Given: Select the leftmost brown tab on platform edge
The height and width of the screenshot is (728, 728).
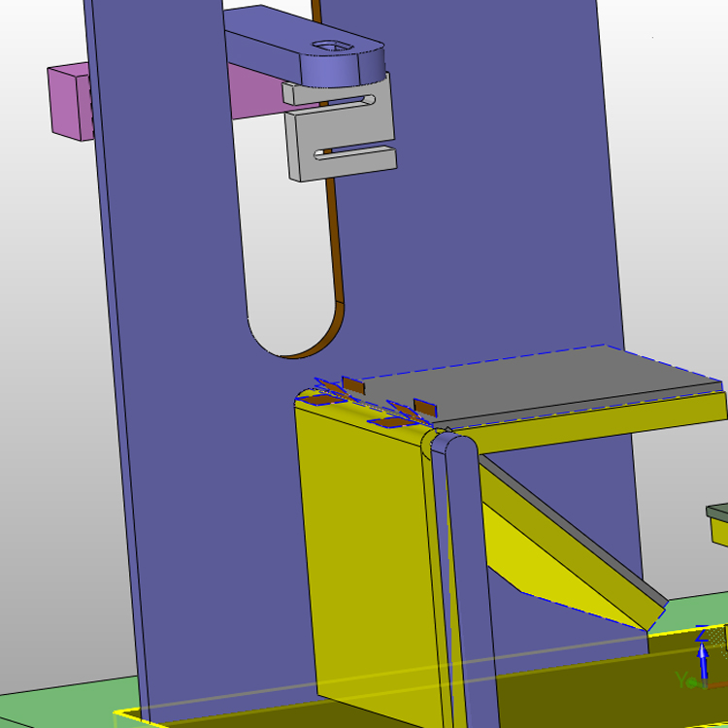Looking at the screenshot, I should [353, 385].
